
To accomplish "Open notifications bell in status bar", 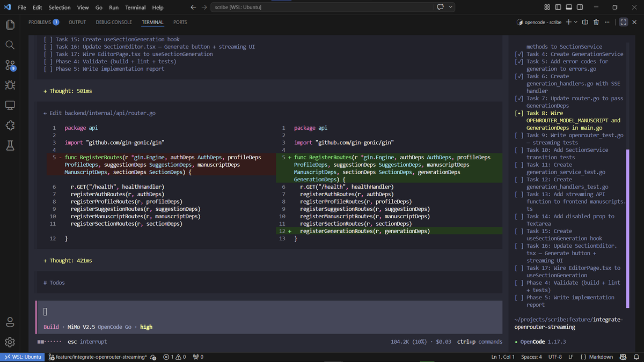I will point(636,357).
